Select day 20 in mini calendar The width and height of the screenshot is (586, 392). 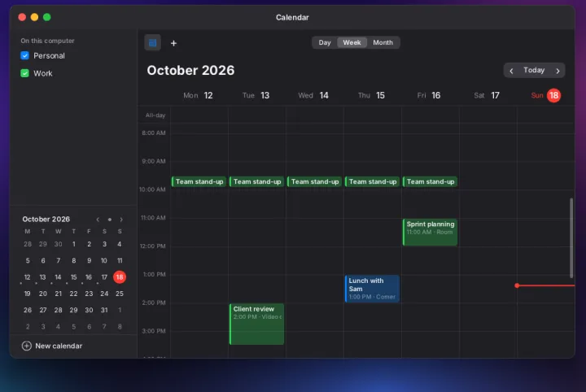(x=43, y=294)
